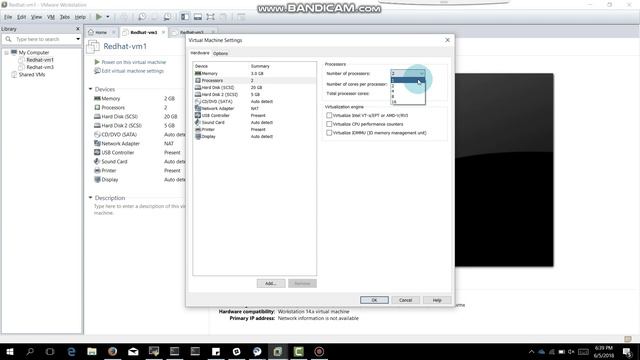Screen dimensions: 640x360
Task: Collapse the Devices section
Action: [x=91, y=89]
